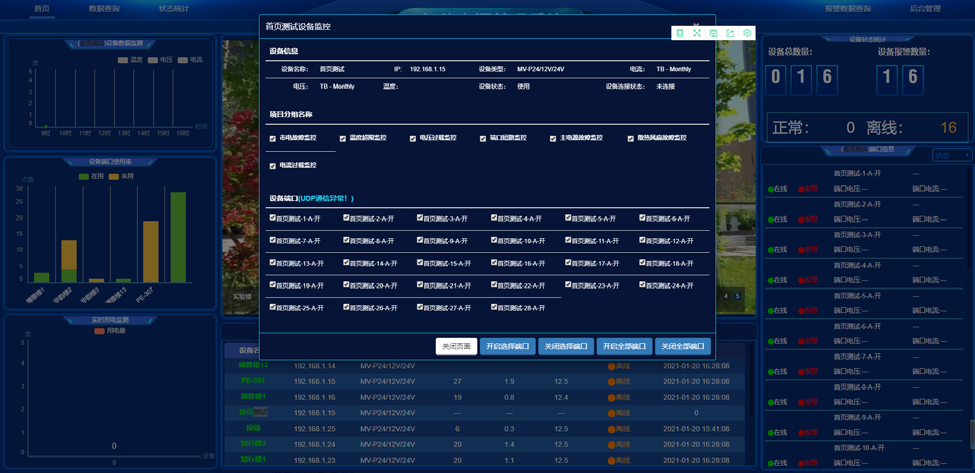Click IP cell 192.168.1.25 in table

[x=315, y=429]
